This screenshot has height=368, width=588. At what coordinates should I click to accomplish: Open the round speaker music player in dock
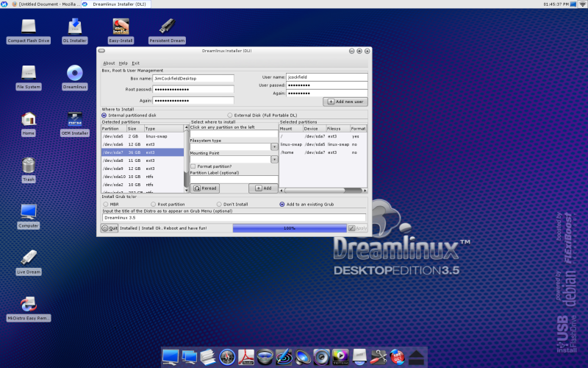pyautogui.click(x=321, y=357)
